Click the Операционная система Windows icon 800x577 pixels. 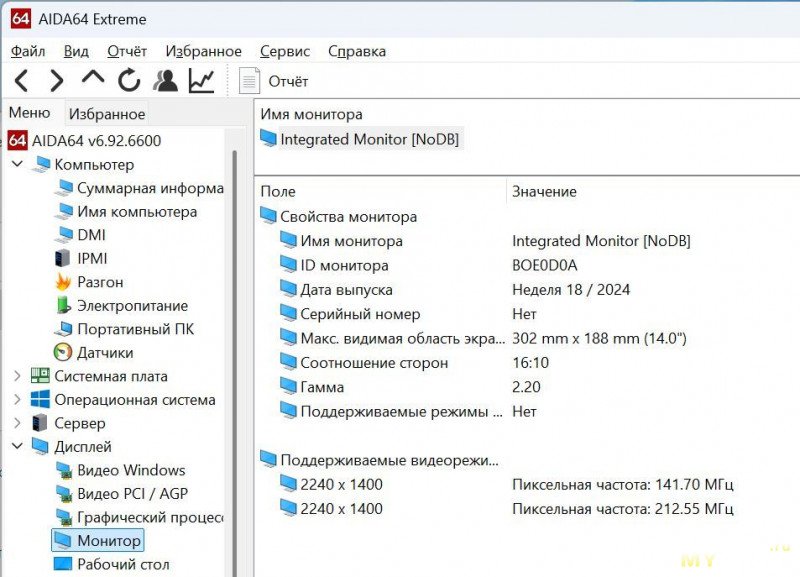pos(40,399)
